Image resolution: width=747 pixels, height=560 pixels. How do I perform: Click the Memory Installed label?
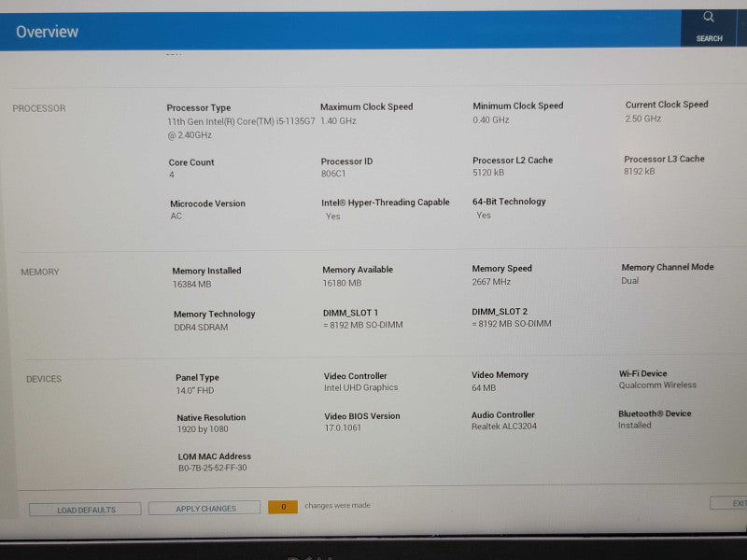click(x=206, y=271)
